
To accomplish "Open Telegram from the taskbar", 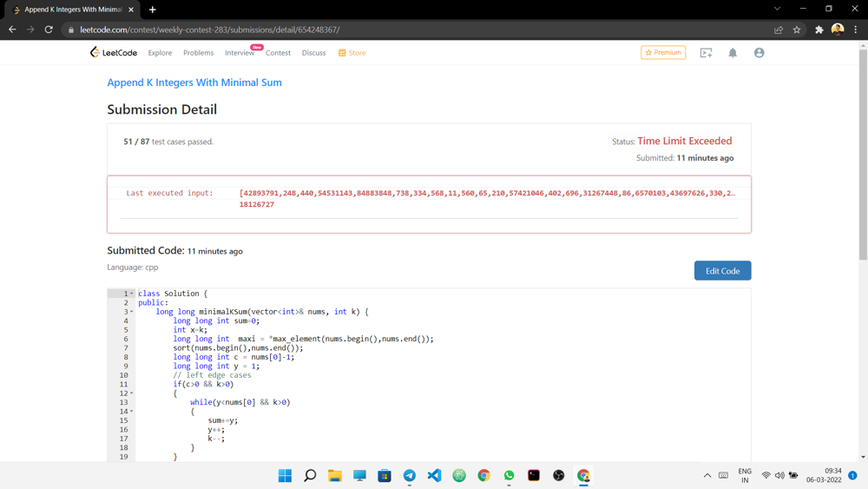I will coord(409,475).
